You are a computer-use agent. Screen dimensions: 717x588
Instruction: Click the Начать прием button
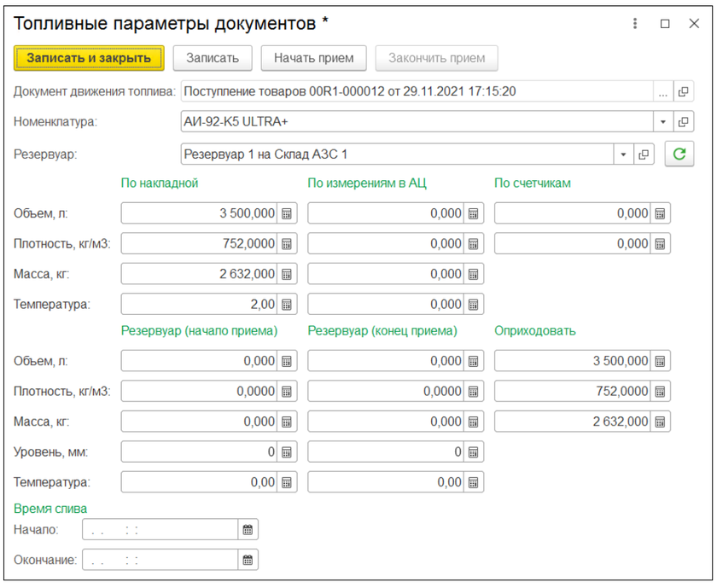point(313,58)
